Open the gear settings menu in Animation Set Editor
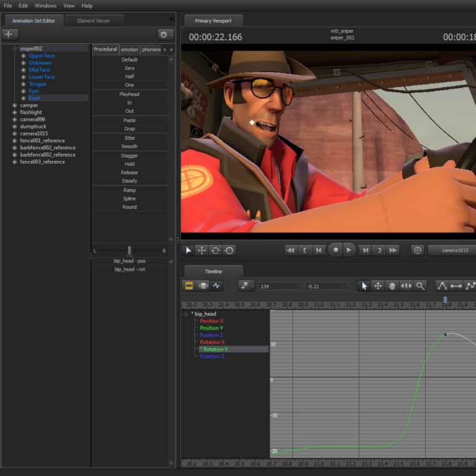 tap(165, 34)
